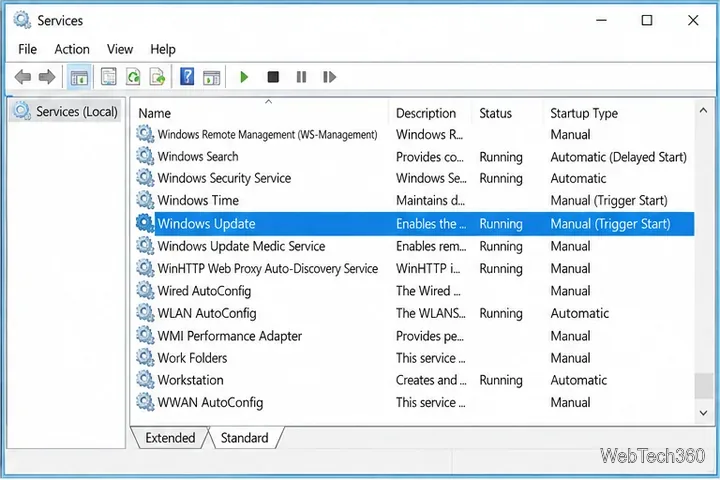720x480 pixels.
Task: Click 'Provides pe...' description cell
Action: click(x=430, y=336)
